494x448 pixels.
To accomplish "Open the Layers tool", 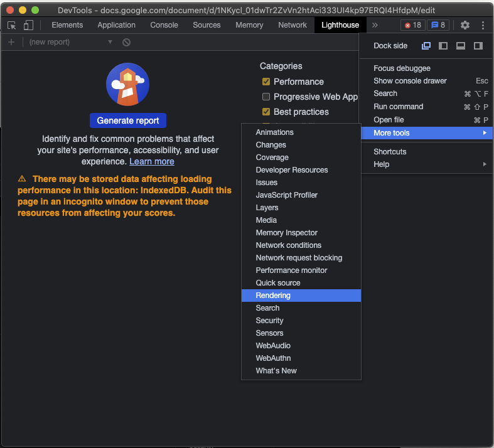I will (x=301, y=208).
